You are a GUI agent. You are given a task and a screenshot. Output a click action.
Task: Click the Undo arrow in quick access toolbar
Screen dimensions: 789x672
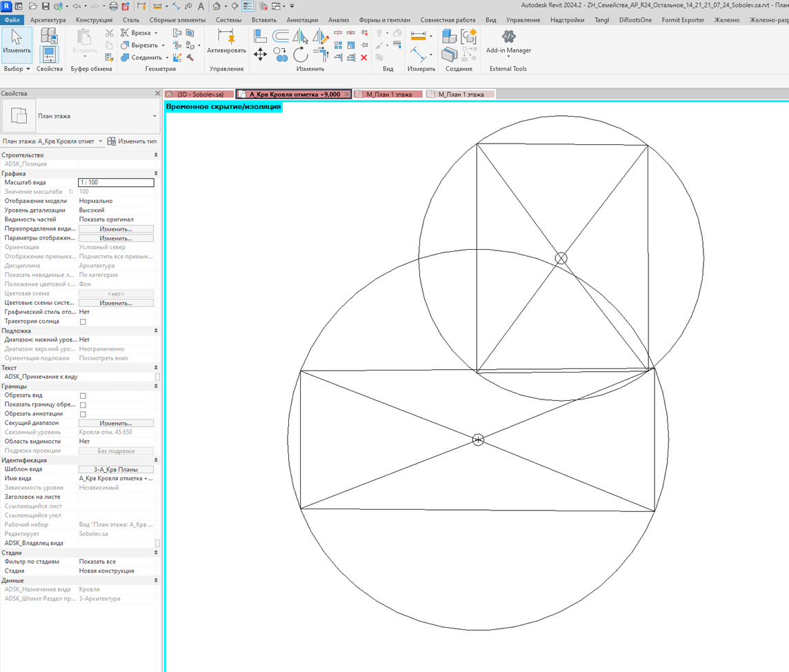(77, 6)
